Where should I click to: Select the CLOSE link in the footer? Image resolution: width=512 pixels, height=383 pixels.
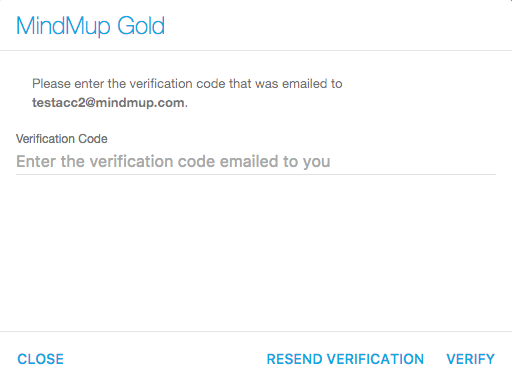click(x=40, y=359)
